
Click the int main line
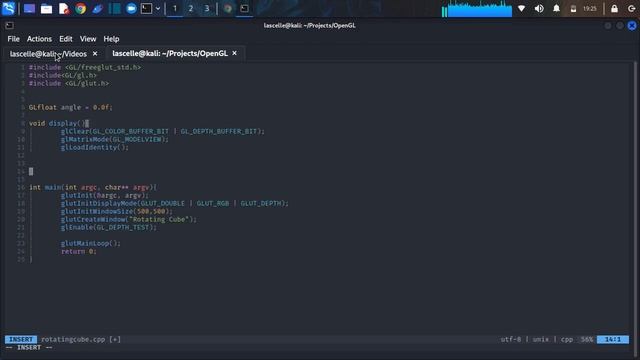coord(93,187)
